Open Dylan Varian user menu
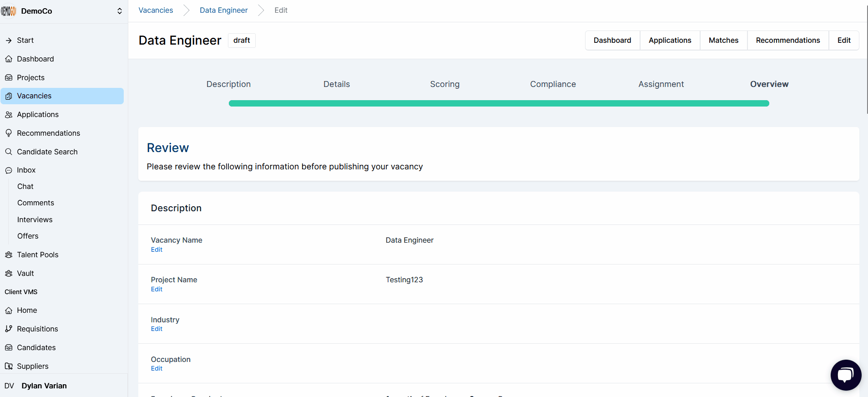The width and height of the screenshot is (868, 397). pos(64,386)
